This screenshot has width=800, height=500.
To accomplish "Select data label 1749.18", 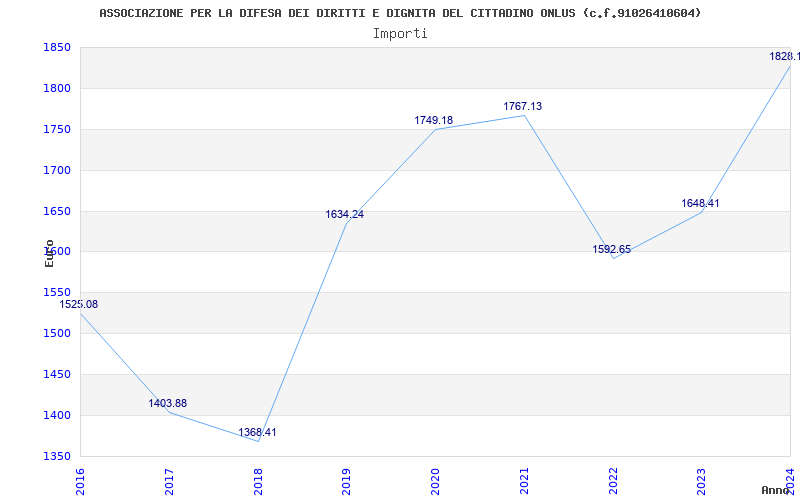I will pos(434,120).
